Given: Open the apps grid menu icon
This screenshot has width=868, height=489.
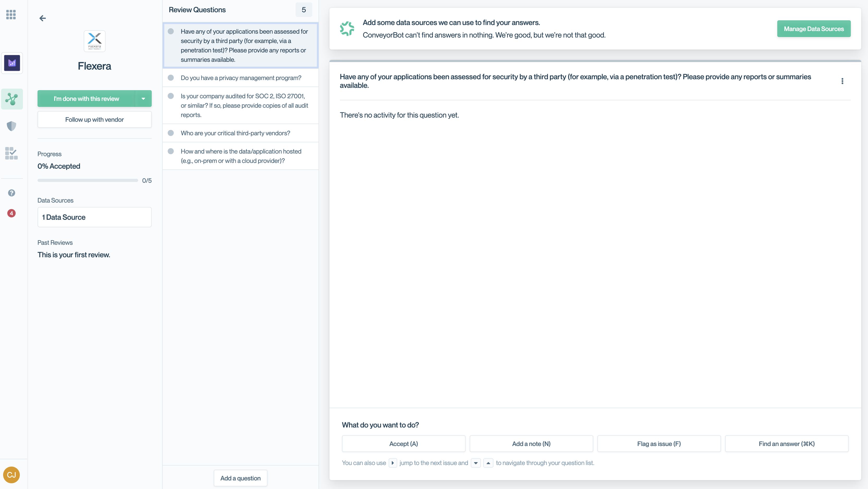Looking at the screenshot, I should tap(11, 15).
